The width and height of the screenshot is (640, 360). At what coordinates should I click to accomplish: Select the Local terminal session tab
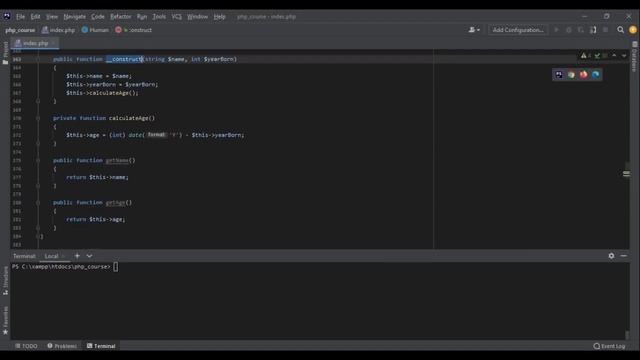(51, 256)
